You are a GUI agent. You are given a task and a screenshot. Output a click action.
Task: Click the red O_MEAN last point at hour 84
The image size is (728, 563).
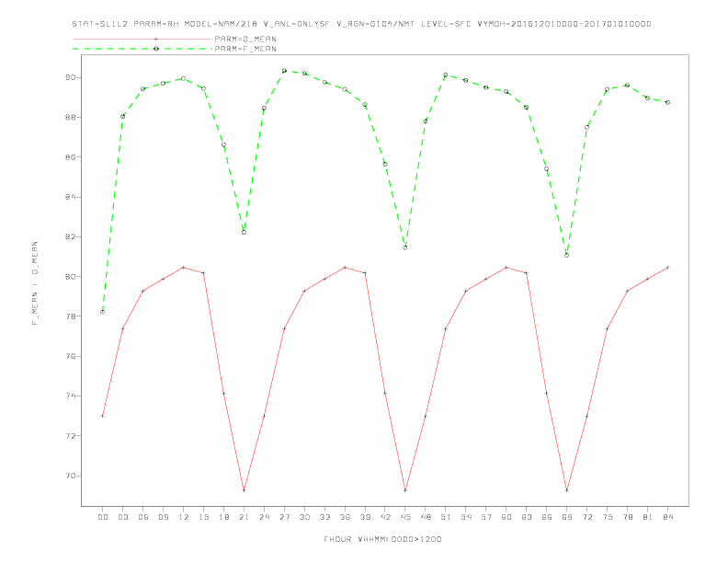point(667,268)
